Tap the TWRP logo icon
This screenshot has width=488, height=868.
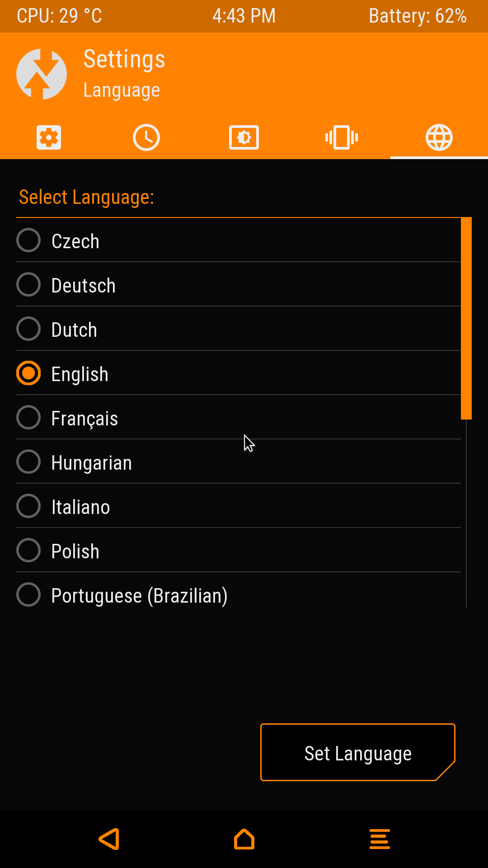(x=42, y=74)
